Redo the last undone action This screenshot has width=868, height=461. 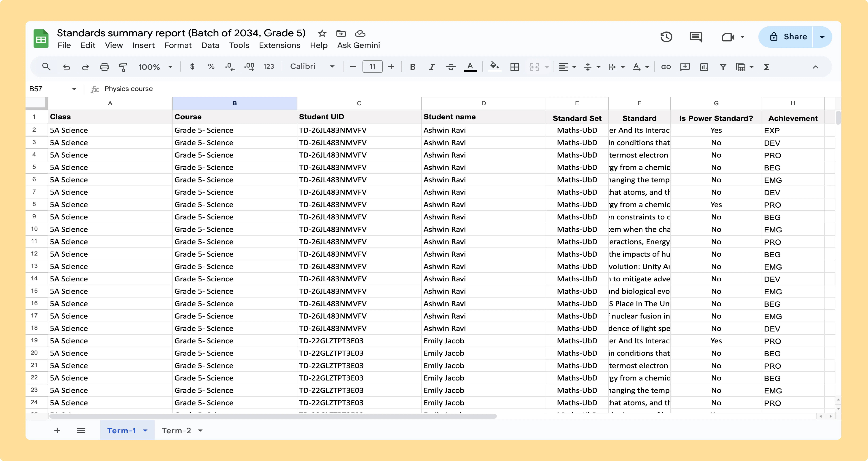point(85,67)
